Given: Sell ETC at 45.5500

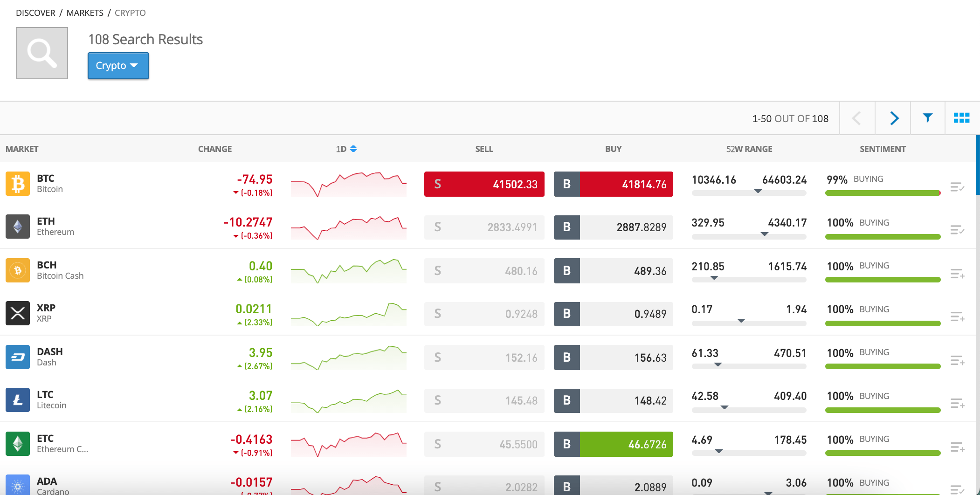Looking at the screenshot, I should (x=484, y=444).
